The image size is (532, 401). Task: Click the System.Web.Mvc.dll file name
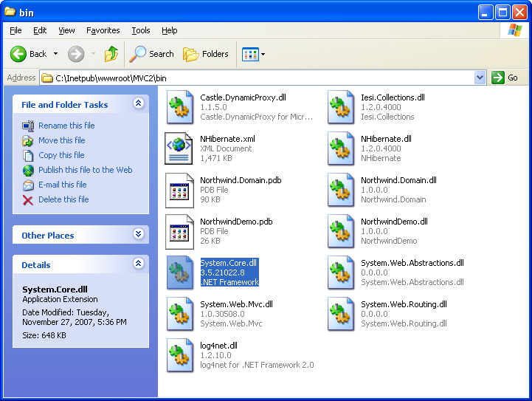click(x=236, y=304)
